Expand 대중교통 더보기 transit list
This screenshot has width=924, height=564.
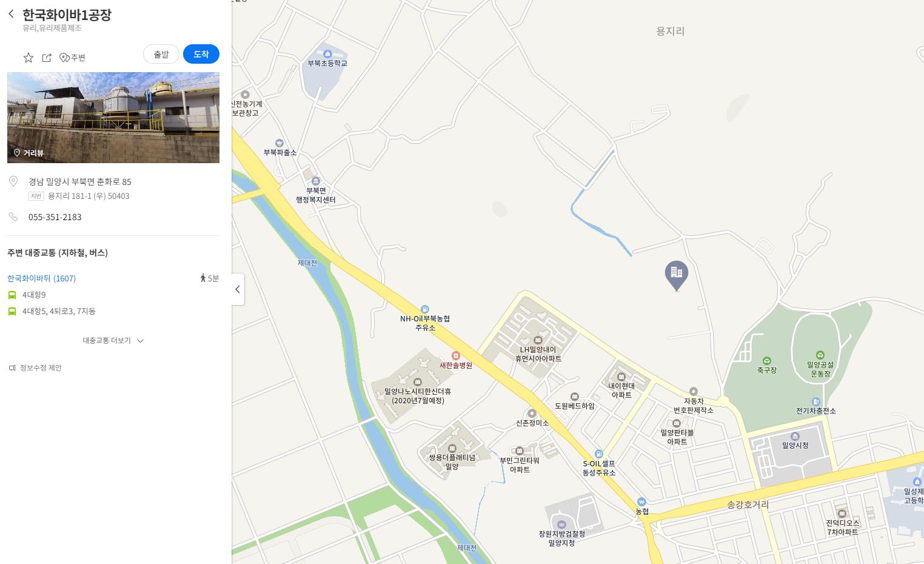click(x=113, y=341)
